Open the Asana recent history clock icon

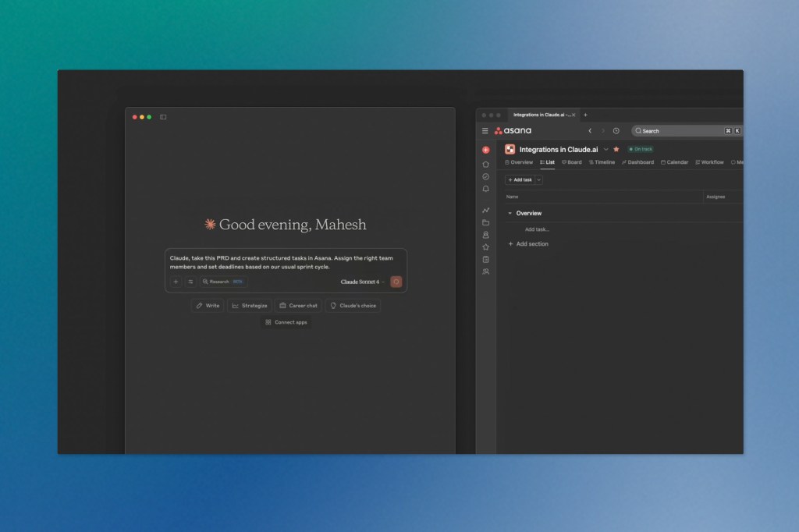pyautogui.click(x=616, y=131)
